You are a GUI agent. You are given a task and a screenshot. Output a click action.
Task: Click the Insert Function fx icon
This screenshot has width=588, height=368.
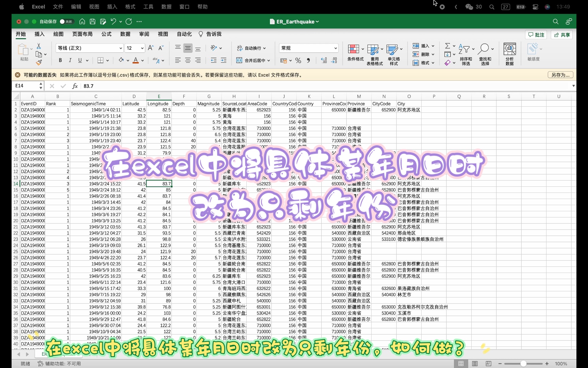75,86
